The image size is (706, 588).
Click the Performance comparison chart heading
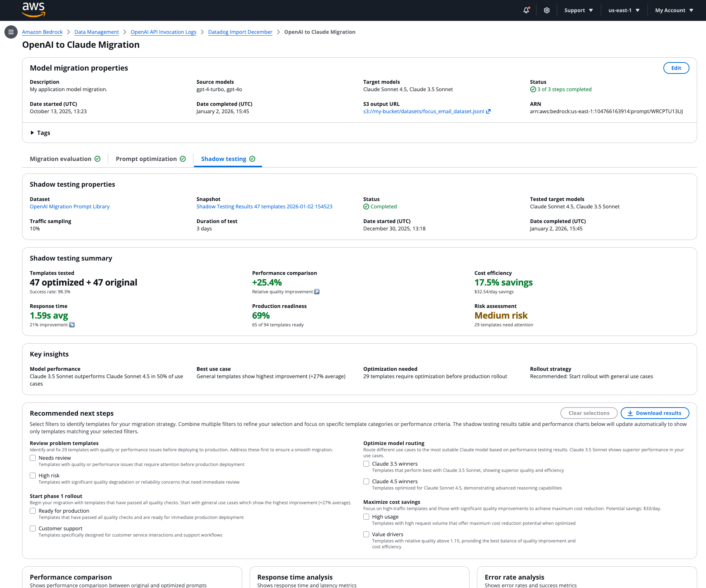click(x=71, y=577)
